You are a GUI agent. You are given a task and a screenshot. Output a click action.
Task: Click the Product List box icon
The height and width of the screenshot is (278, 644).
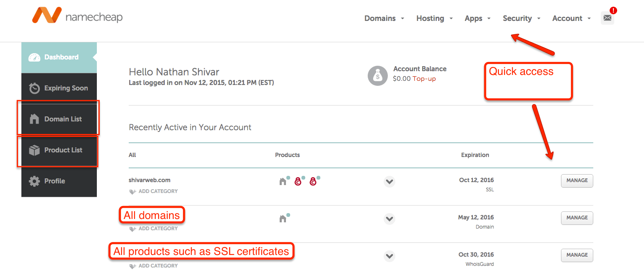(34, 150)
